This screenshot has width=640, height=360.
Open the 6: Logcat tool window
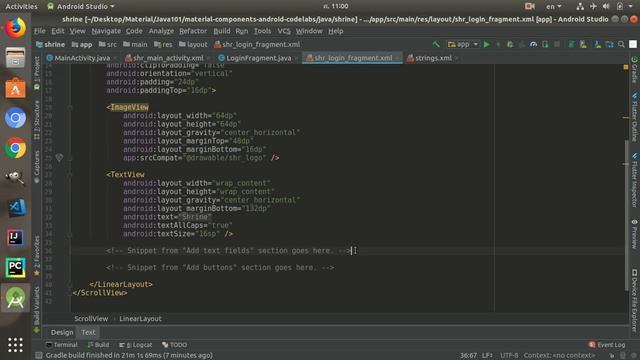coord(136,345)
